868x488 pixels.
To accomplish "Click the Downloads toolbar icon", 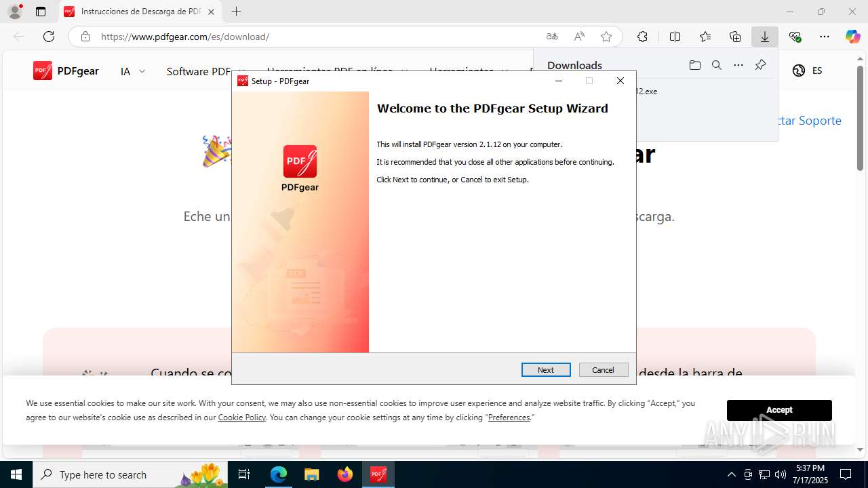I will [x=765, y=37].
